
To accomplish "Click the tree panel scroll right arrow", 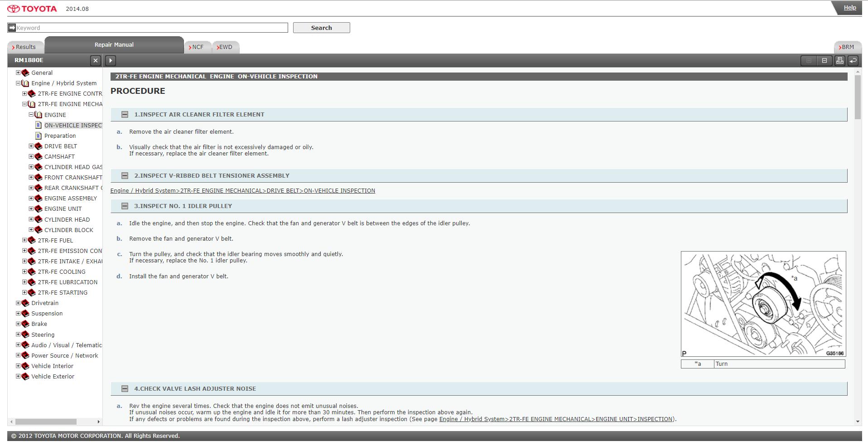I will [98, 422].
